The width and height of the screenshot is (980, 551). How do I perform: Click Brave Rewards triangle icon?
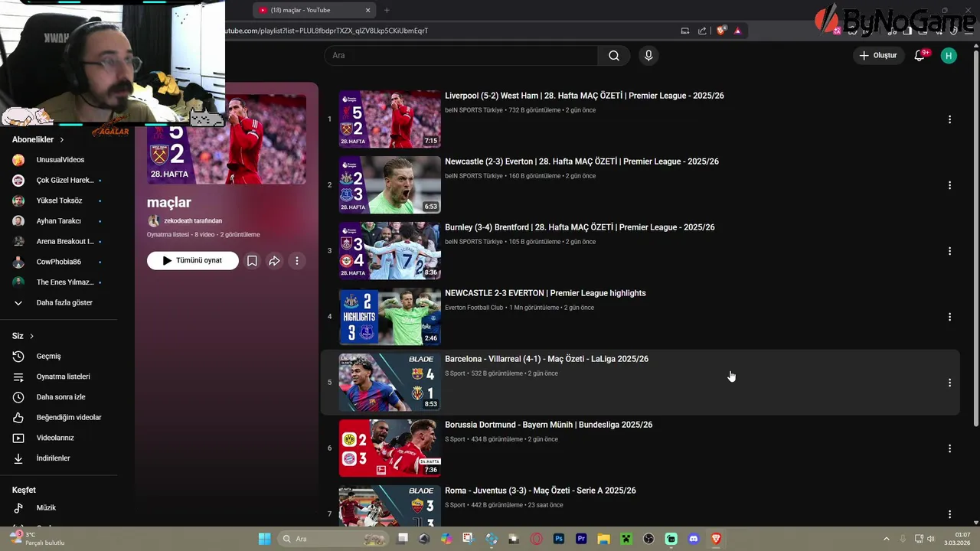(737, 31)
